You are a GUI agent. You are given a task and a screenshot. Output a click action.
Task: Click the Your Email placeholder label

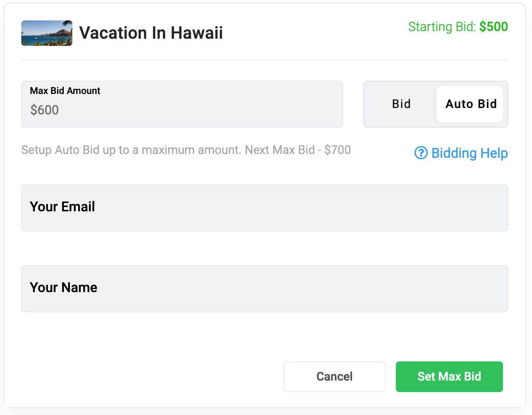click(63, 207)
